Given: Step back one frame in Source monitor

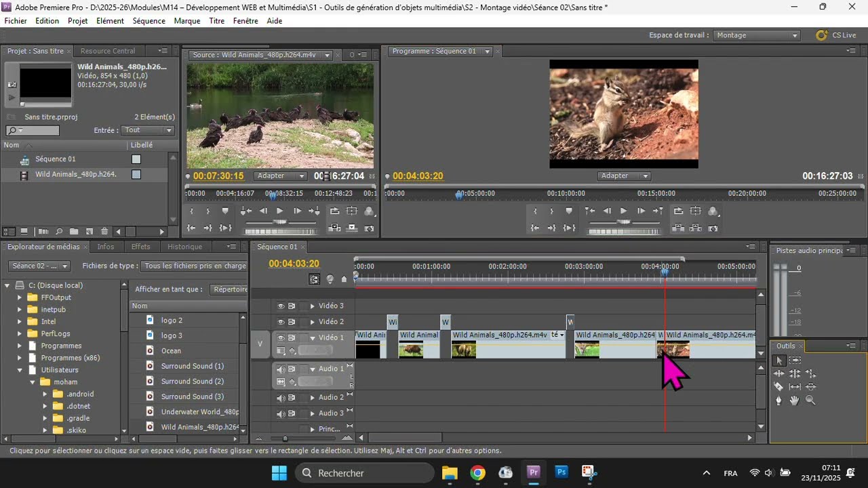Looking at the screenshot, I should point(263,211).
